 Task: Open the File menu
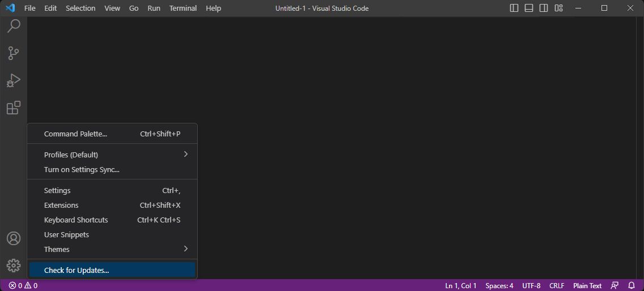30,8
